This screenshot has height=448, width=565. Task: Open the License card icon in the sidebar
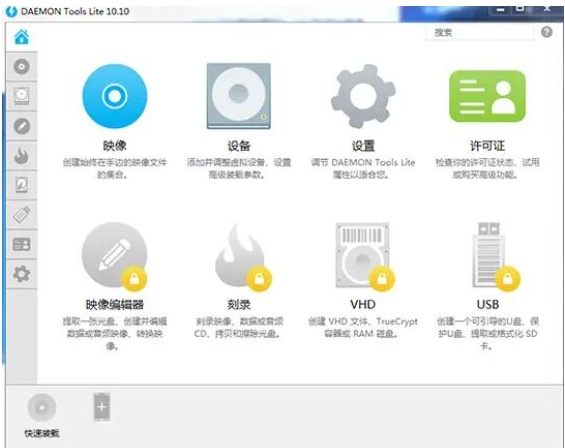click(22, 244)
